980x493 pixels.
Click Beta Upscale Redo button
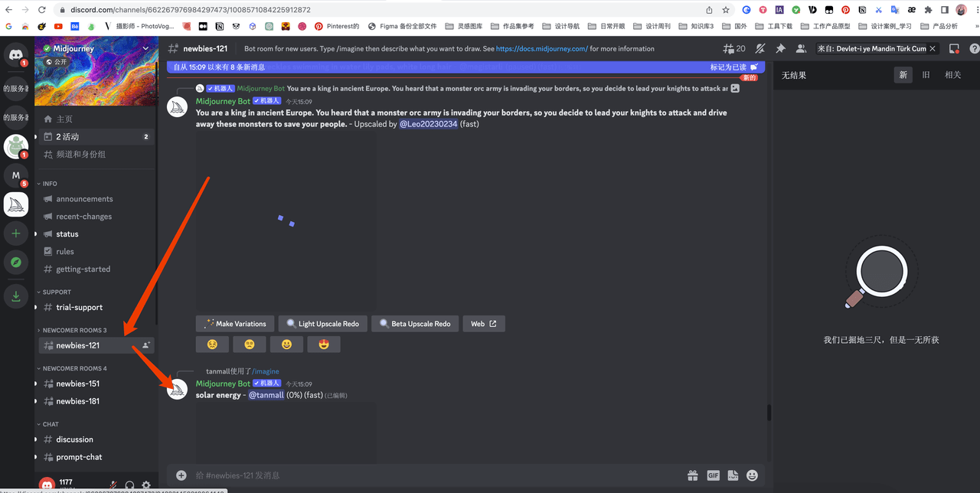tap(416, 324)
